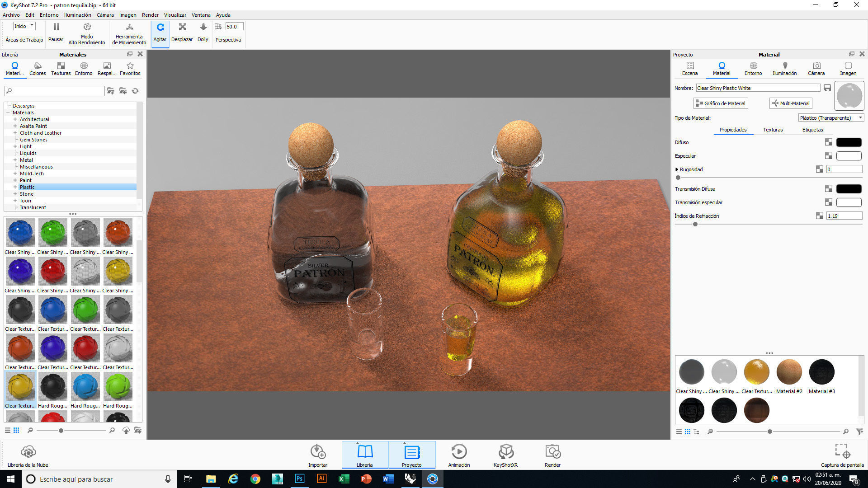Toggle the Transmisión Difusa texture icon
Viewport: 868px width, 488px height.
click(x=828, y=189)
